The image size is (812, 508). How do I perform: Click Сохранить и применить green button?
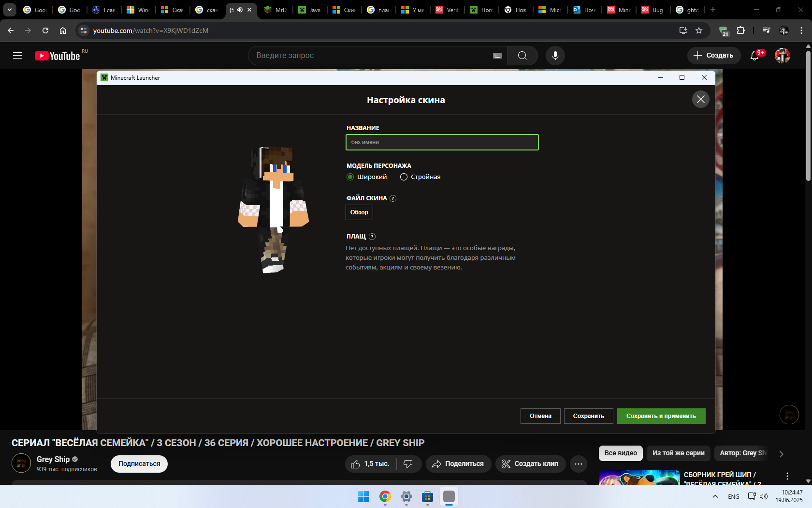click(661, 416)
